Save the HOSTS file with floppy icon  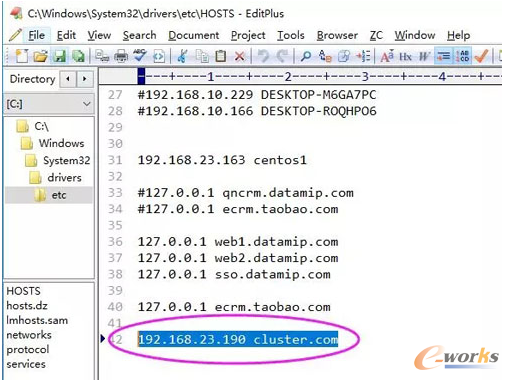point(60,56)
